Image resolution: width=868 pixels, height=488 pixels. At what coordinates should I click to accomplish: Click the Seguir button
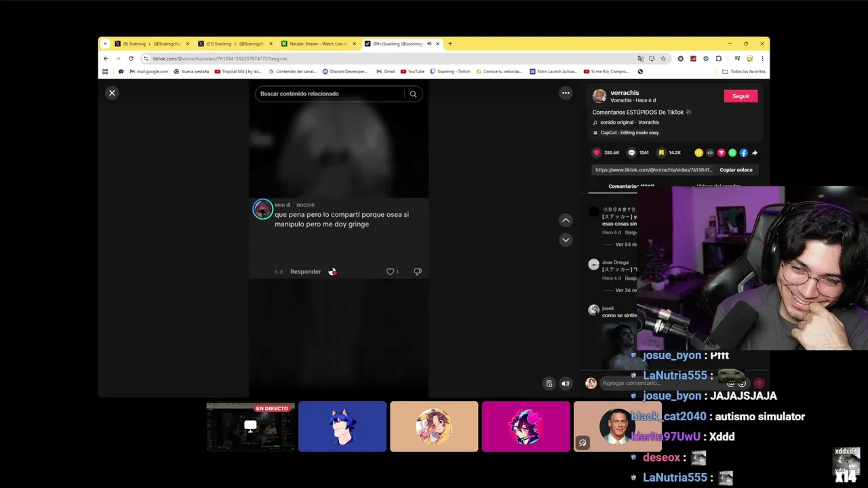pos(741,96)
